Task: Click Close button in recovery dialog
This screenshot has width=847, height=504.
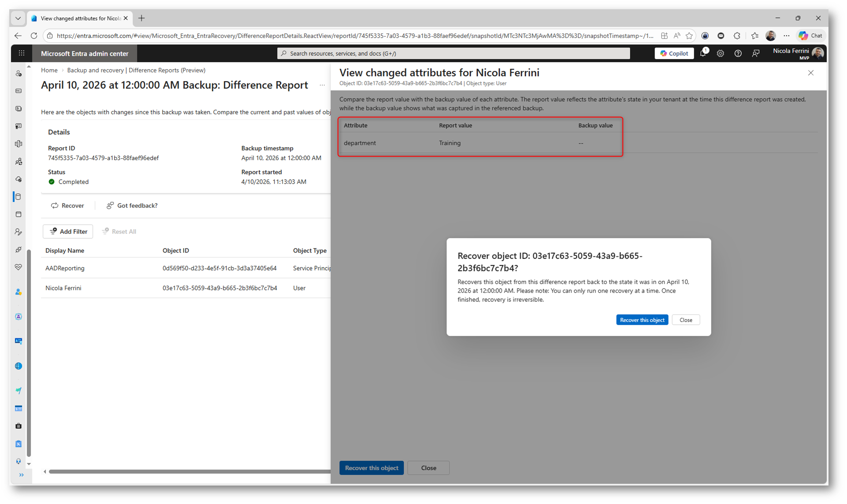Action: click(685, 320)
